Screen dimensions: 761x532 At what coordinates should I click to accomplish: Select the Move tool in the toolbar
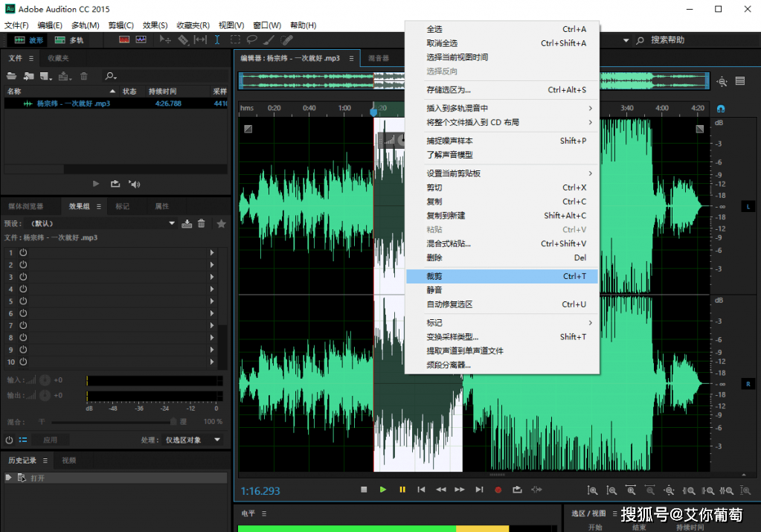pos(166,40)
